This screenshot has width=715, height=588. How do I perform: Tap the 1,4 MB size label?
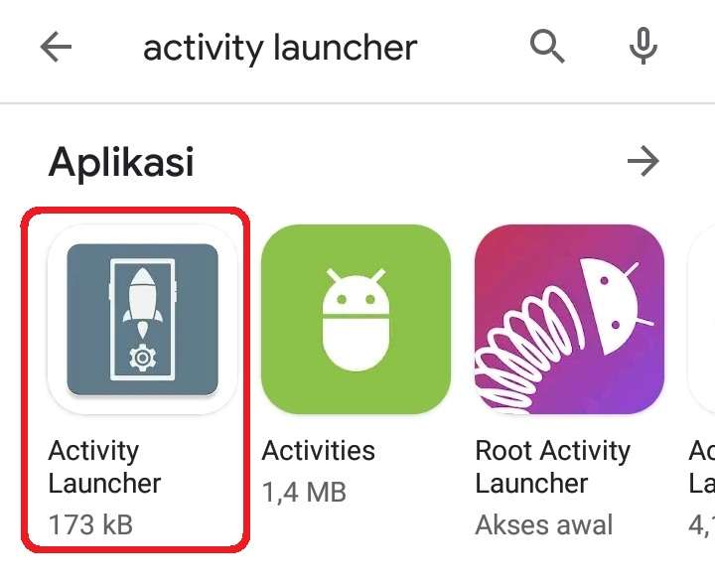click(304, 493)
